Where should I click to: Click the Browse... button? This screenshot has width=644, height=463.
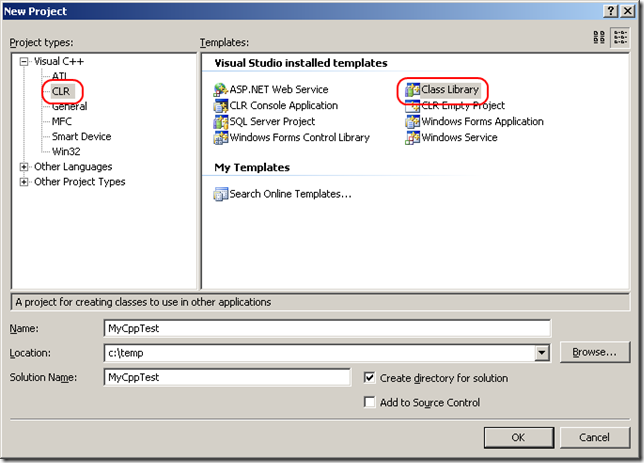coord(594,352)
